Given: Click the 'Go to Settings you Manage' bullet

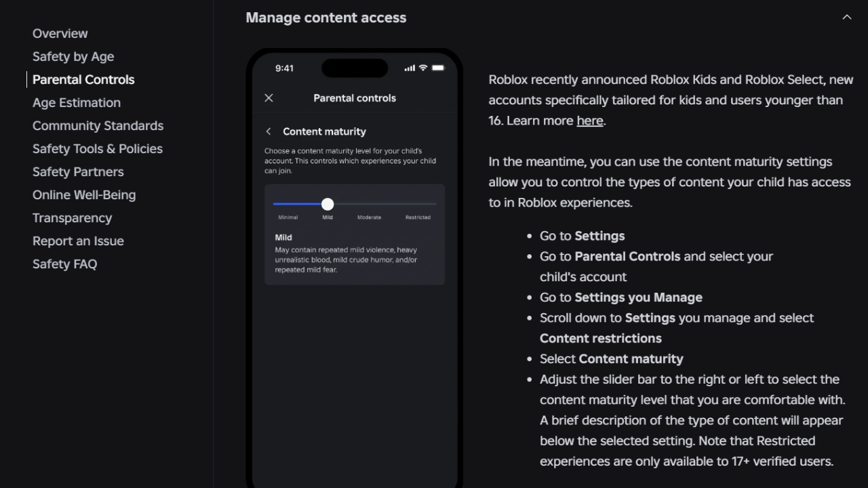Looking at the screenshot, I should (x=620, y=298).
